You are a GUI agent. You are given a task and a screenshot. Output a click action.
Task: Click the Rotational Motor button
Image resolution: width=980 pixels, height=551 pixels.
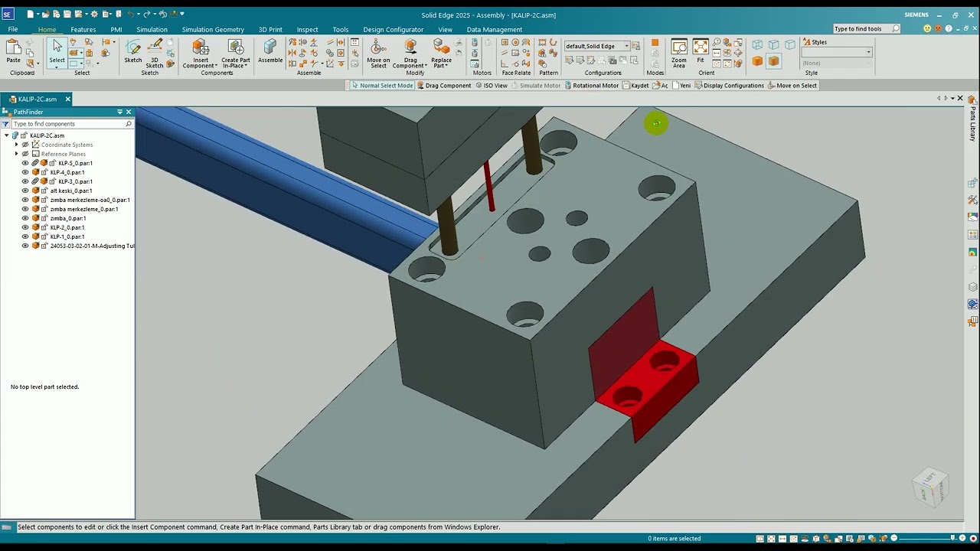point(591,86)
